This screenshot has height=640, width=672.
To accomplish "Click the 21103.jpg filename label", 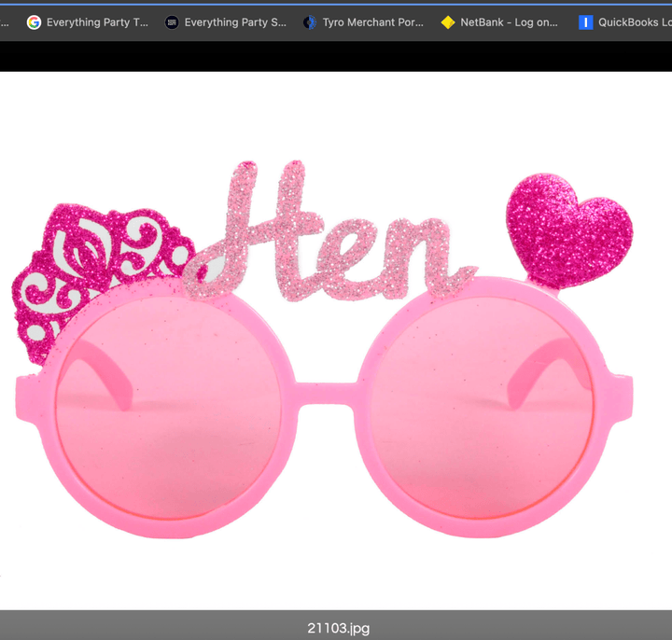I will [338, 628].
